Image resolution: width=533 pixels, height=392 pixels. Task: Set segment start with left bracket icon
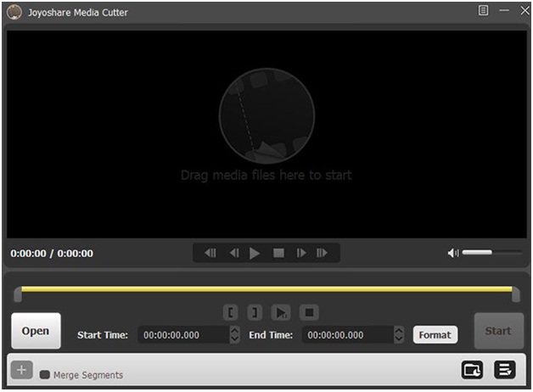click(231, 312)
